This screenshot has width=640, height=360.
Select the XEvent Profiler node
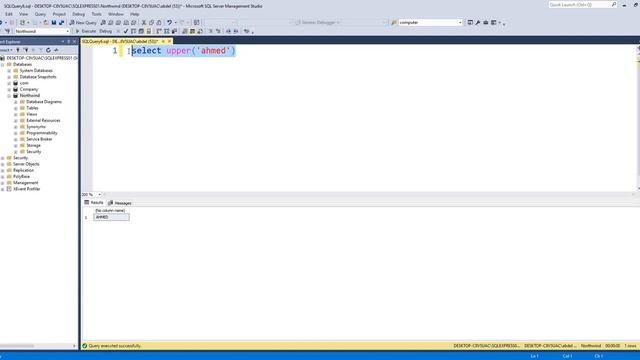coord(27,189)
